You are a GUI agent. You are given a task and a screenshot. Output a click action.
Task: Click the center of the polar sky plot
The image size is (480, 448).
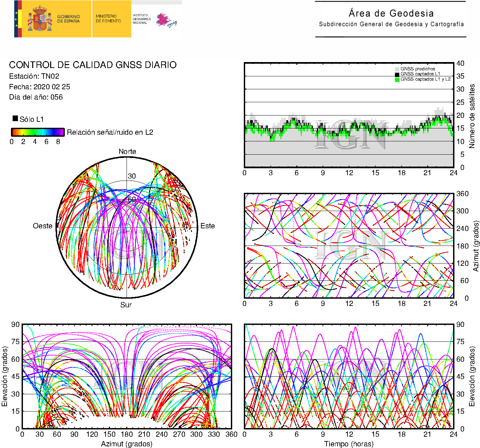click(x=127, y=228)
